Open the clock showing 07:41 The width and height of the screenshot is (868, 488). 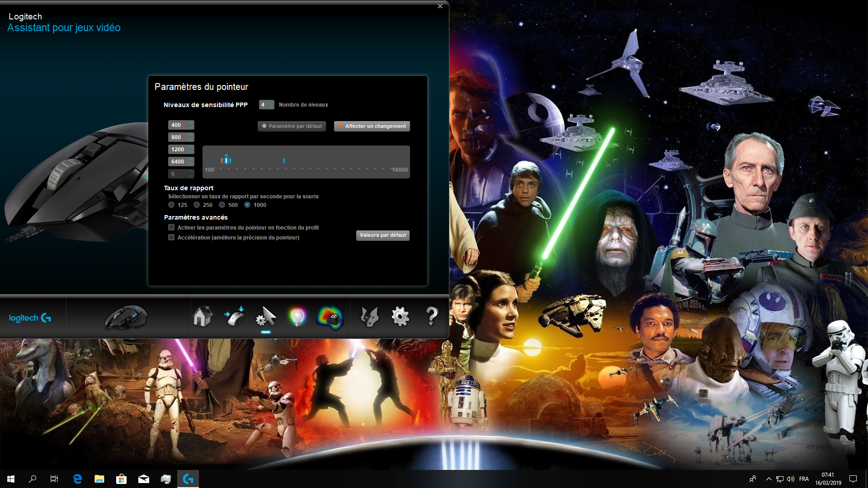[x=828, y=479]
